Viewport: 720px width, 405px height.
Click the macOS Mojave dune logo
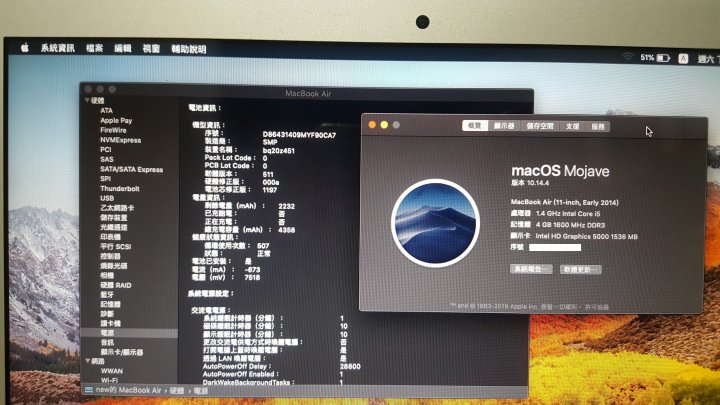tap(435, 223)
